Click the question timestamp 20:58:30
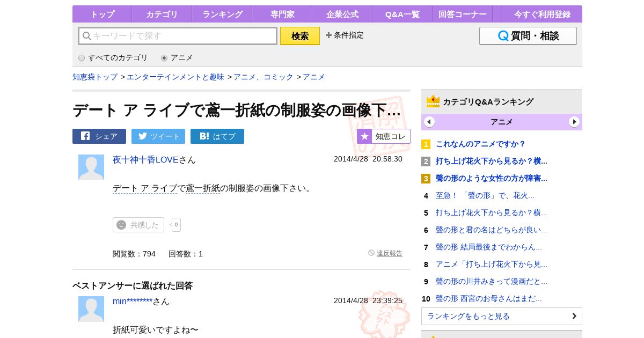The image size is (644, 338). pyautogui.click(x=368, y=159)
